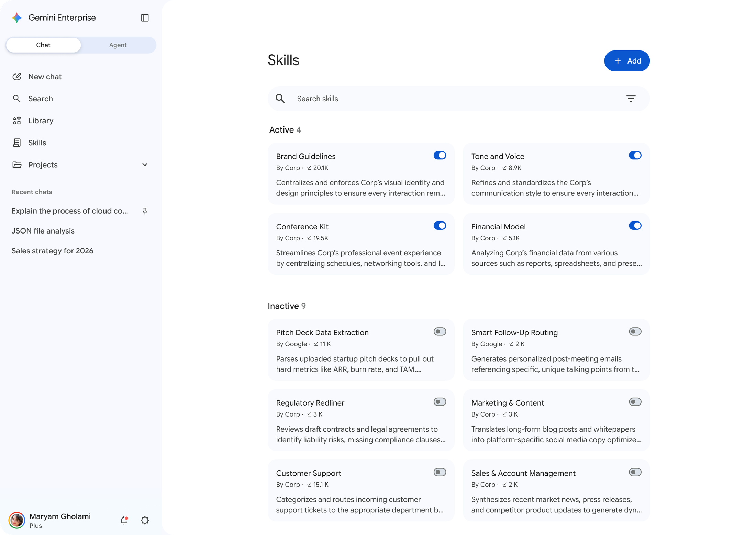Click Maryam Gholami account name
756x535 pixels.
60,516
